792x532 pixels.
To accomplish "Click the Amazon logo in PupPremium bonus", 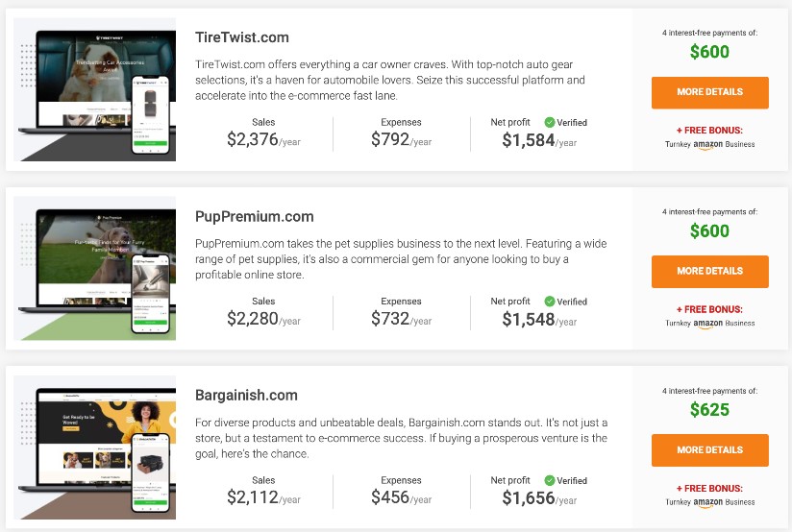I will click(x=707, y=324).
